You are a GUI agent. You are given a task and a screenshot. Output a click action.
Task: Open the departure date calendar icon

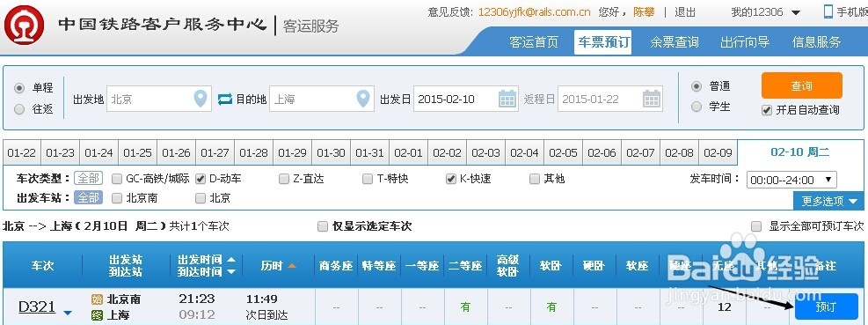pyautogui.click(x=507, y=100)
